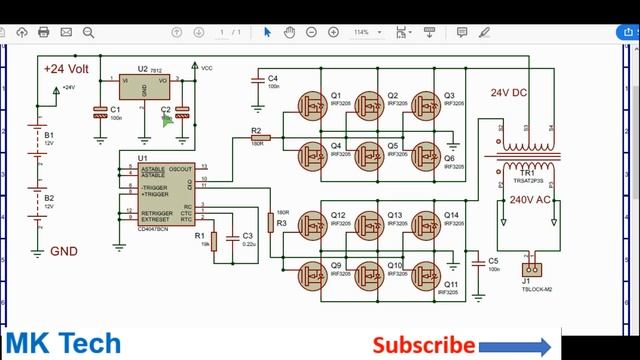This screenshot has height=360, width=640.
Task: Zoom in with the plus button
Action: pyautogui.click(x=333, y=32)
